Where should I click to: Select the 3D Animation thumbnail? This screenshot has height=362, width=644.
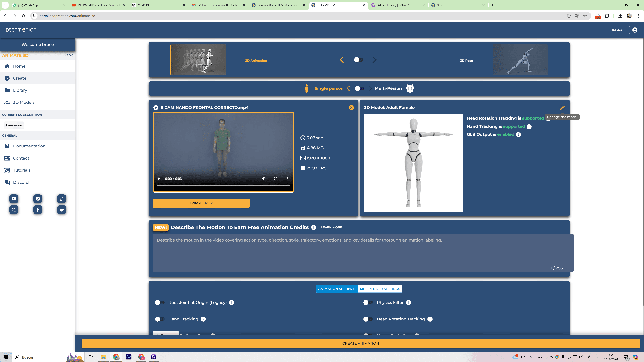tap(198, 60)
